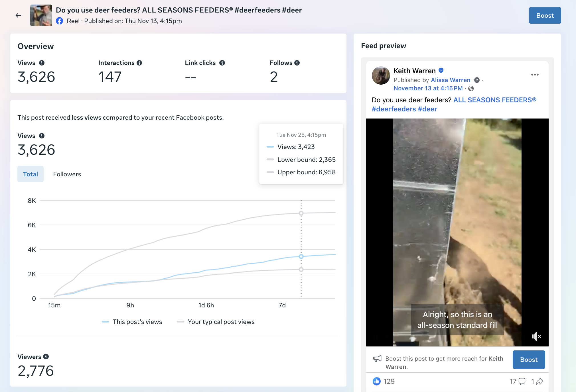
Task: Click the blue data point on views chart
Action: click(301, 256)
